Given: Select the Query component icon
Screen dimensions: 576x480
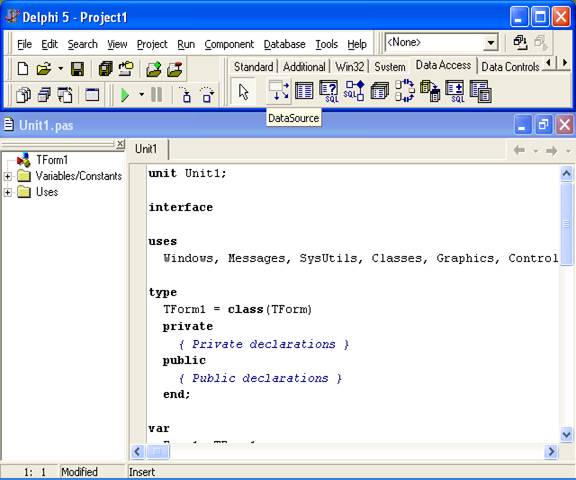Looking at the screenshot, I should tap(328, 91).
